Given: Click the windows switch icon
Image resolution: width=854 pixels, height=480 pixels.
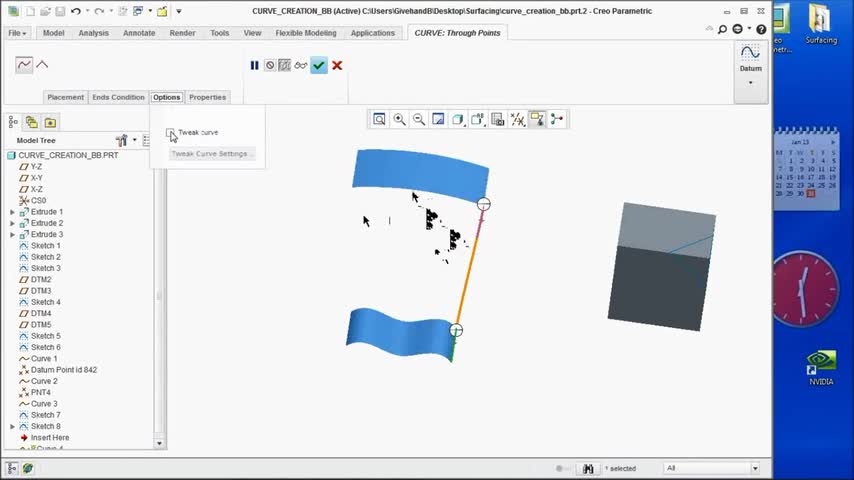Looking at the screenshot, I should (x=138, y=11).
